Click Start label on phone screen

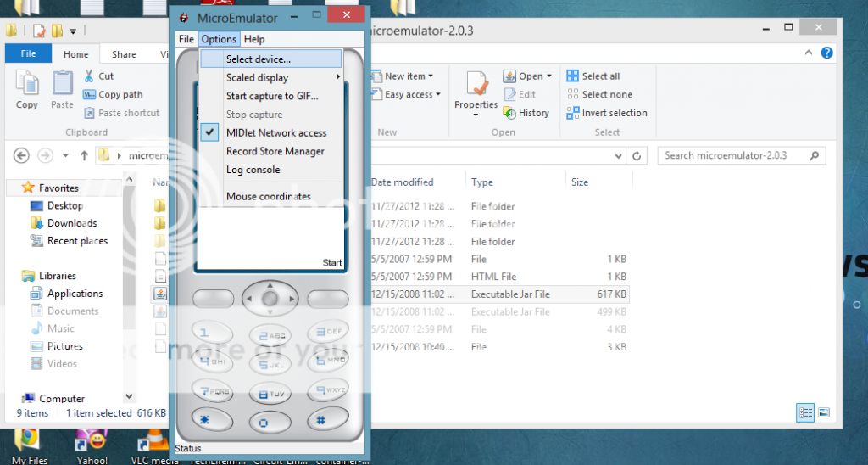click(x=332, y=263)
